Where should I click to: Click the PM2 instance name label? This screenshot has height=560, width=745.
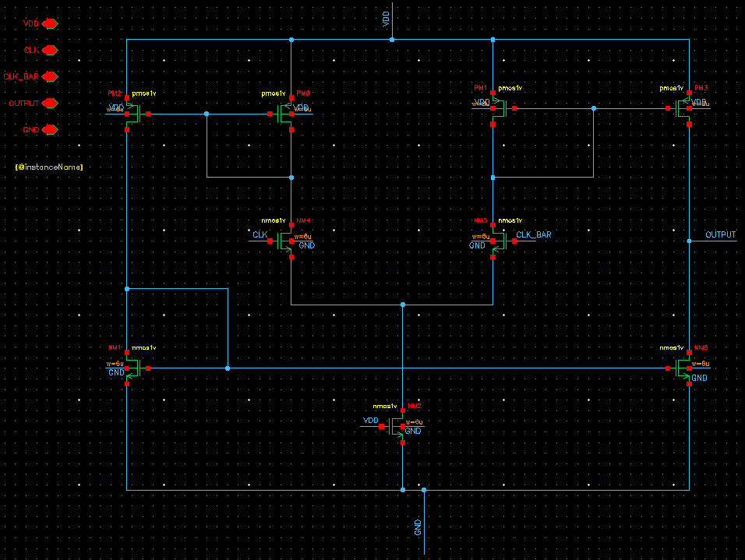(x=115, y=93)
